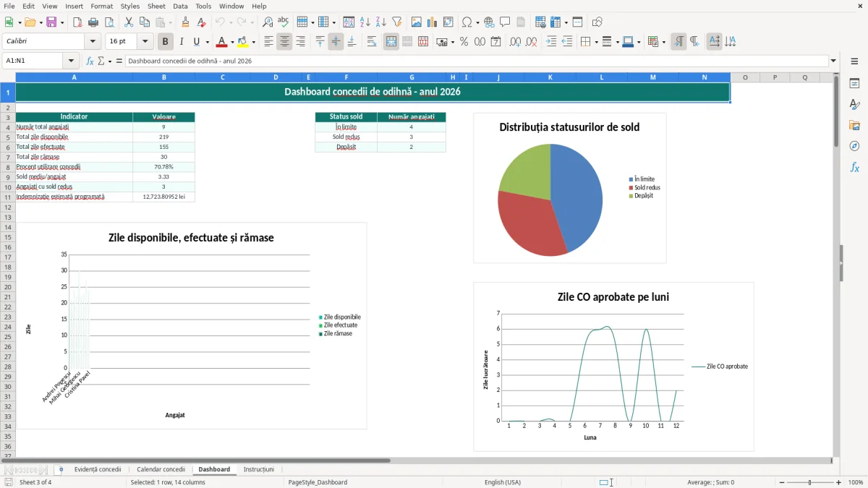Click the Merge and Center Cells icon
The height and width of the screenshot is (488, 868).
[x=391, y=42]
